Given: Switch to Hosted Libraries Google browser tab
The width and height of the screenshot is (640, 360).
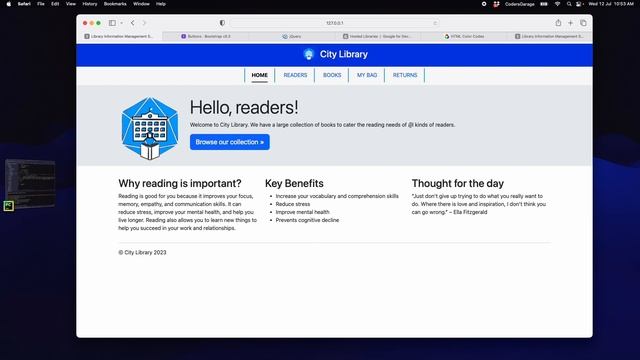Looking at the screenshot, I should pos(377,36).
